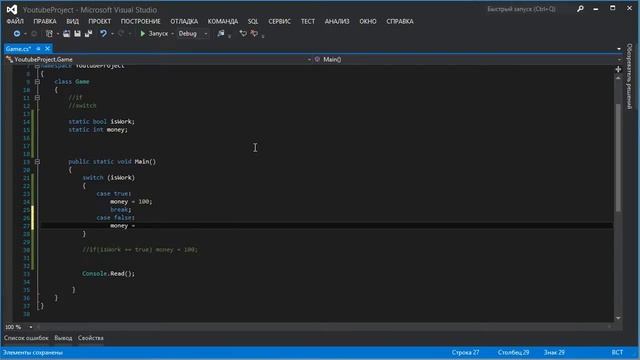Open the ПРОЕКТ menu
The width and height of the screenshot is (640, 360).
pyautogui.click(x=100, y=21)
